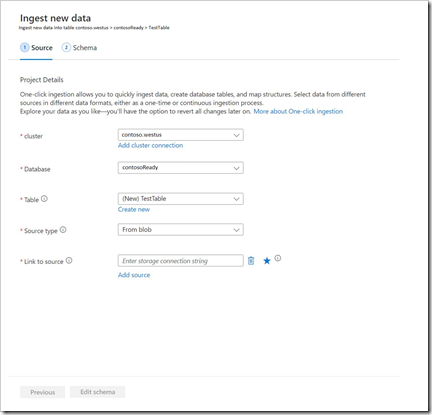Open the Source type dropdown From blob

[x=181, y=230]
